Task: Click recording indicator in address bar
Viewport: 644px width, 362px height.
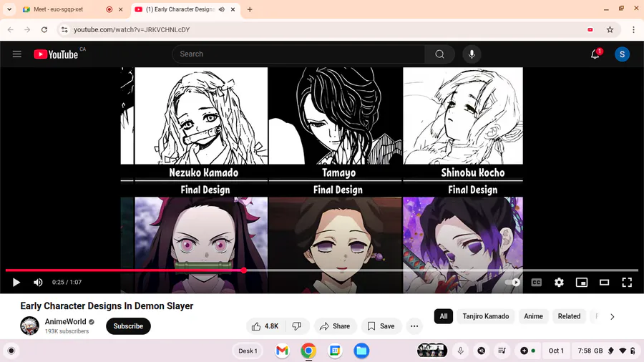Action: (590, 29)
